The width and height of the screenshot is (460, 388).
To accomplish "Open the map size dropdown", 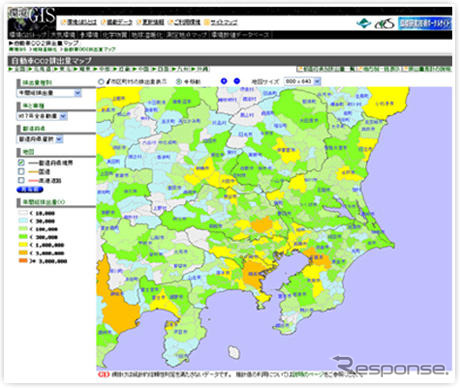I will [x=302, y=81].
